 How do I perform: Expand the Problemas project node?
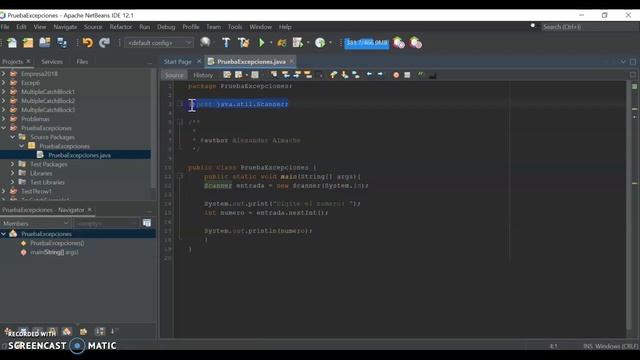[4, 119]
